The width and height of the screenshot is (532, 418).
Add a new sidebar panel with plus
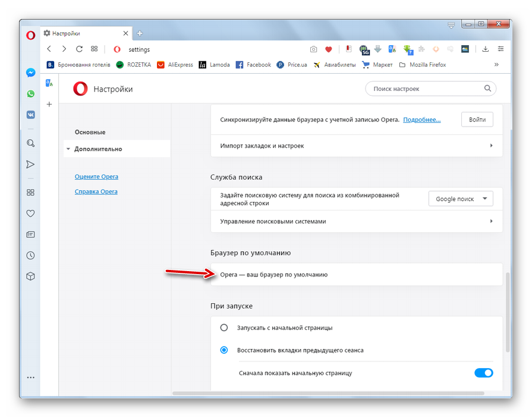click(49, 104)
